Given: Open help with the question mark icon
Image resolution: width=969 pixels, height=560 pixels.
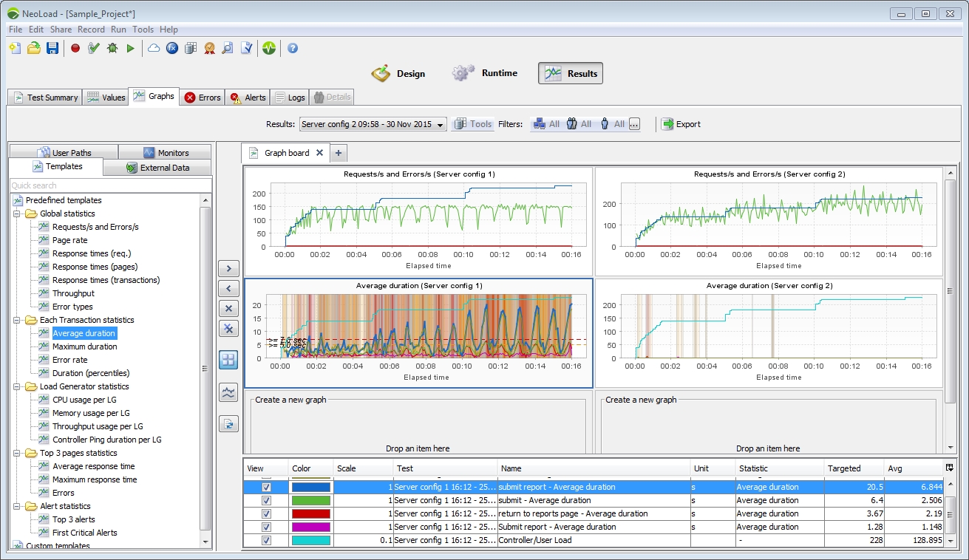Looking at the screenshot, I should pyautogui.click(x=293, y=48).
